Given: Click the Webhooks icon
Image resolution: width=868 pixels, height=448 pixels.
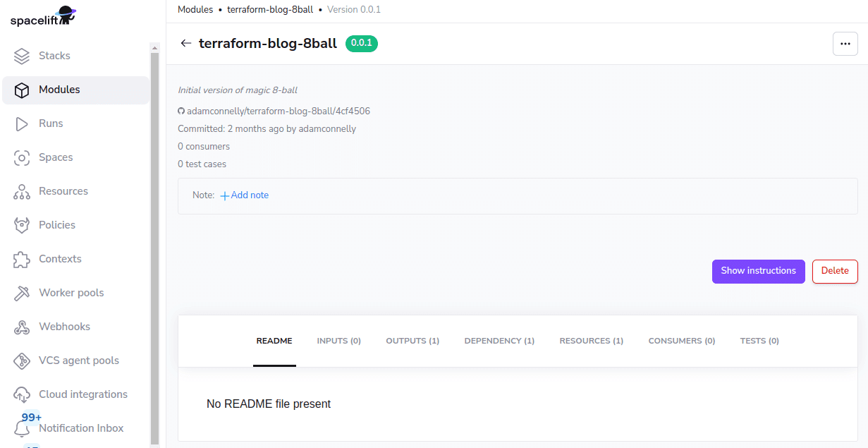Looking at the screenshot, I should point(22,327).
